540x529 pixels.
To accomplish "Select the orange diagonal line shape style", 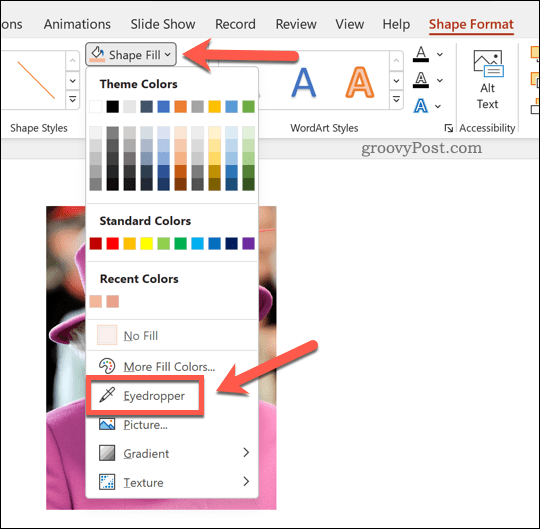I will (x=36, y=80).
